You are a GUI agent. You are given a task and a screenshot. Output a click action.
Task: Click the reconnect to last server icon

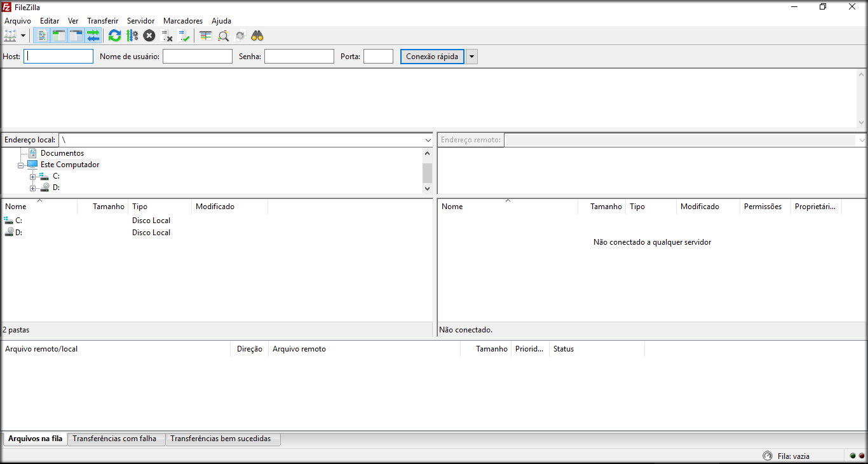[184, 36]
